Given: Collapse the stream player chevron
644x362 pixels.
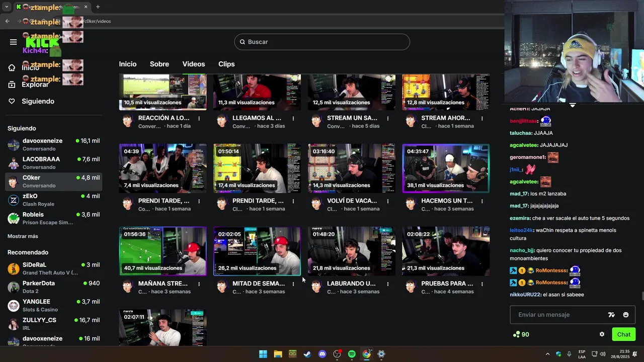Looking at the screenshot, I should click(x=573, y=106).
